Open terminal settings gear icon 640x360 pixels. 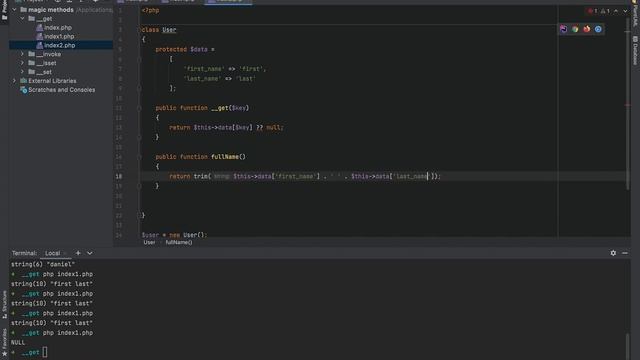[613, 253]
